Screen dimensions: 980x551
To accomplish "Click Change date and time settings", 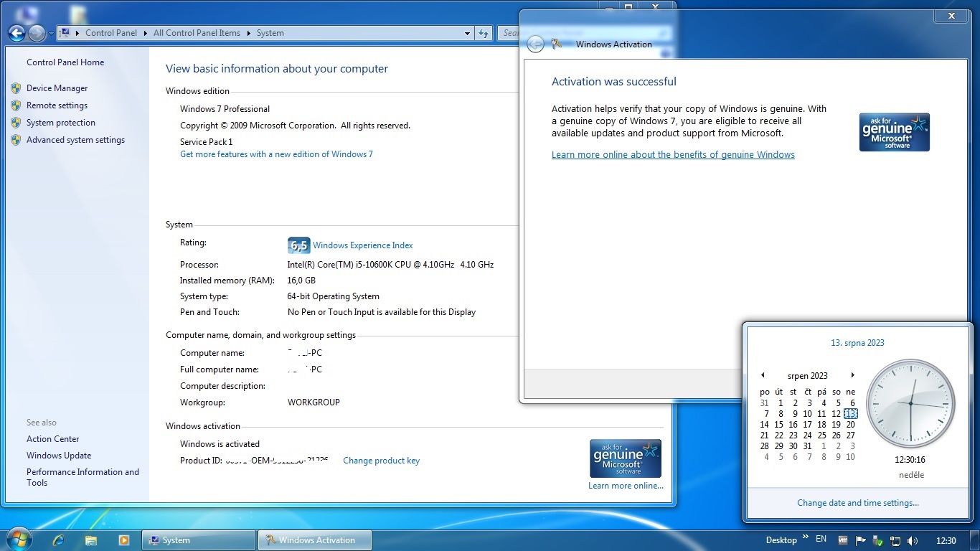I will (x=858, y=503).
